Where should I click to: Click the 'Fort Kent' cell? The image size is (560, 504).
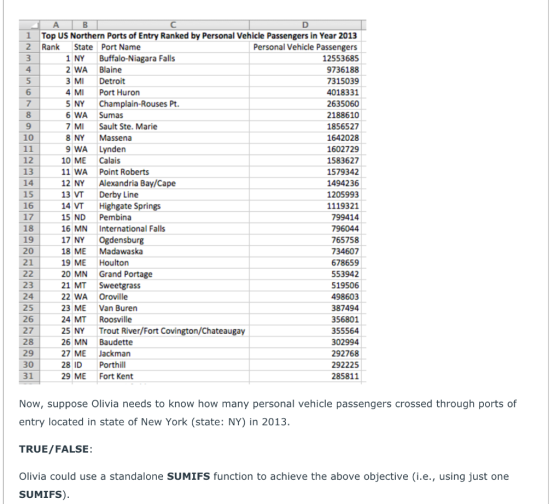tap(173, 376)
